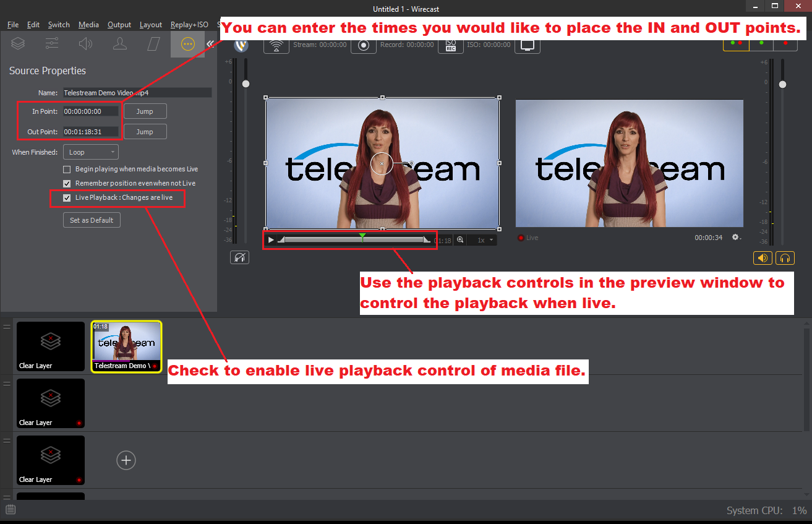Collapse the properties panel with double chevron
Viewport: 812px width, 524px height.
coord(210,43)
